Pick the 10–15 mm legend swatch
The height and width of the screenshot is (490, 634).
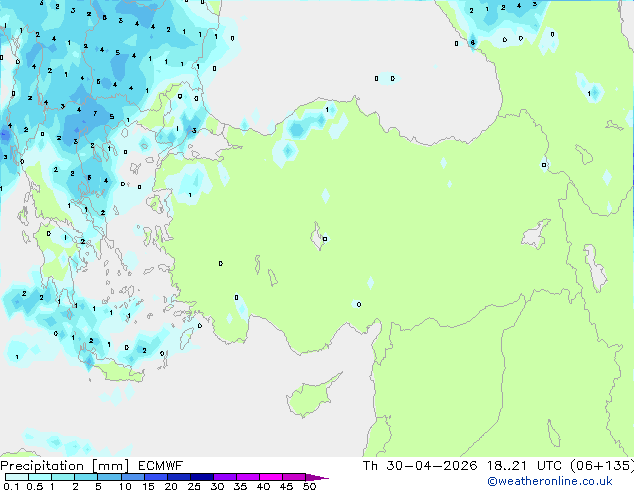click(x=132, y=477)
